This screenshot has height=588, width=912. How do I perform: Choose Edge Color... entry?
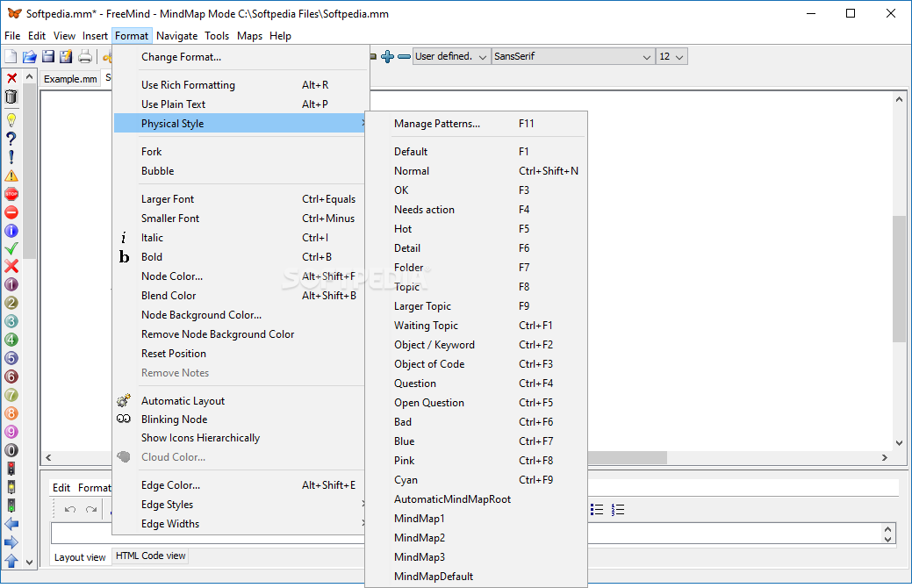pos(240,485)
